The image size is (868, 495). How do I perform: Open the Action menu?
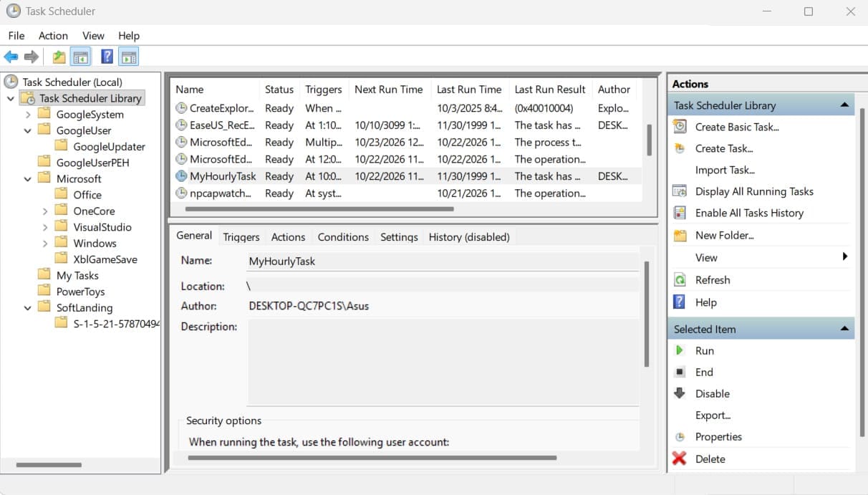click(53, 35)
